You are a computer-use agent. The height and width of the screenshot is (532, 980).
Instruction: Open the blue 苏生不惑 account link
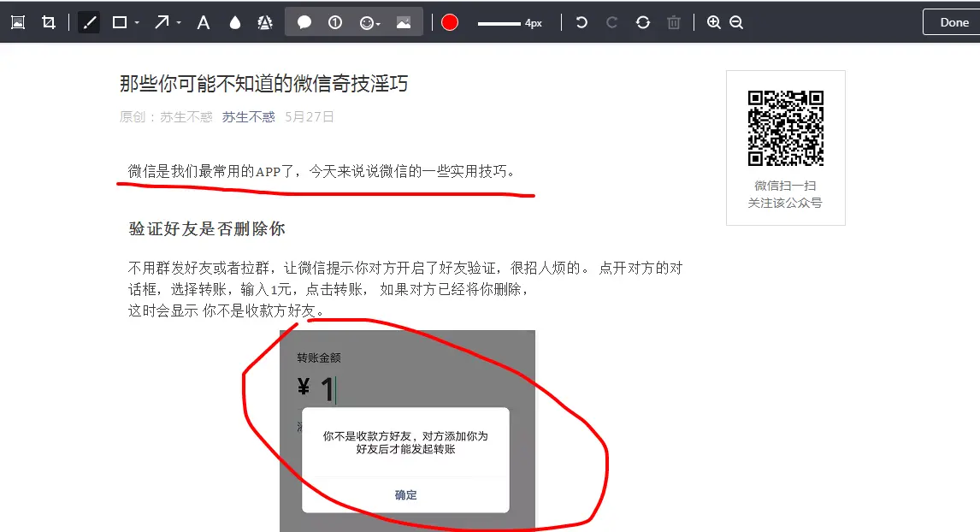(x=248, y=117)
